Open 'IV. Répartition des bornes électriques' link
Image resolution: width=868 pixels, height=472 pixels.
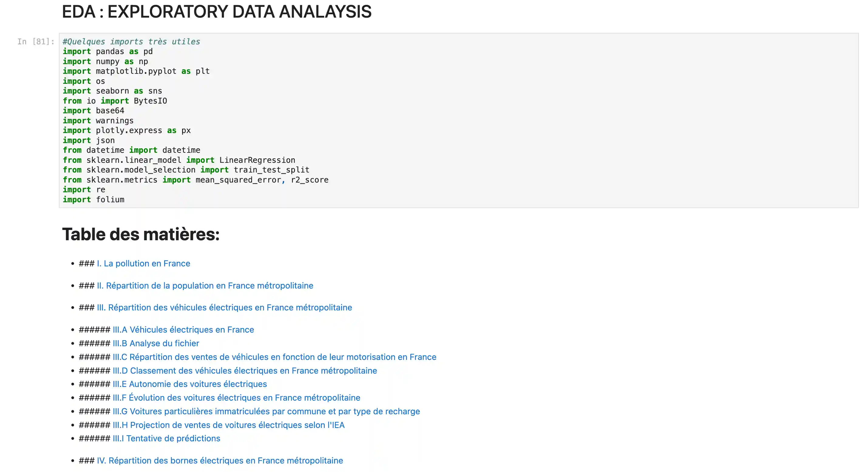220,460
